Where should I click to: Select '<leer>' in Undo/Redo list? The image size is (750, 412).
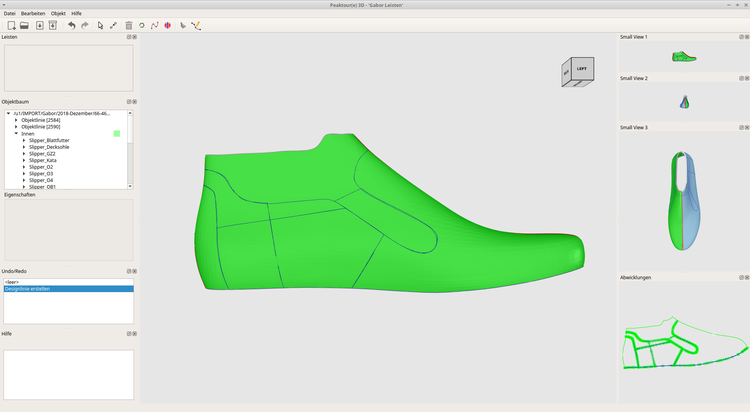[68, 282]
